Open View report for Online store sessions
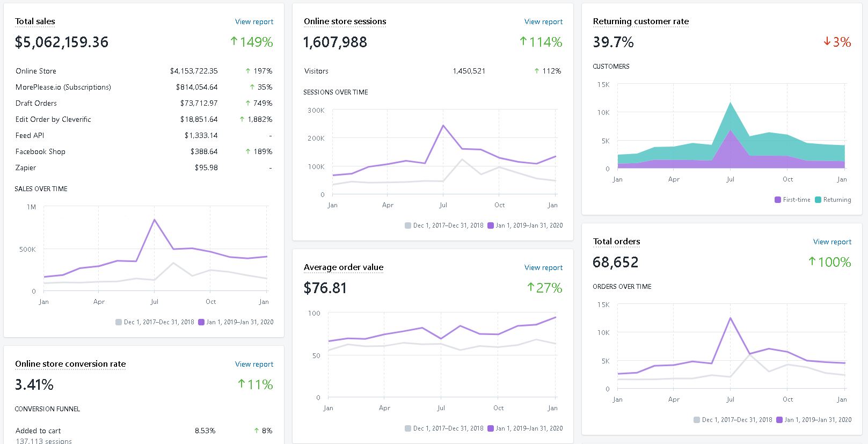 point(543,21)
